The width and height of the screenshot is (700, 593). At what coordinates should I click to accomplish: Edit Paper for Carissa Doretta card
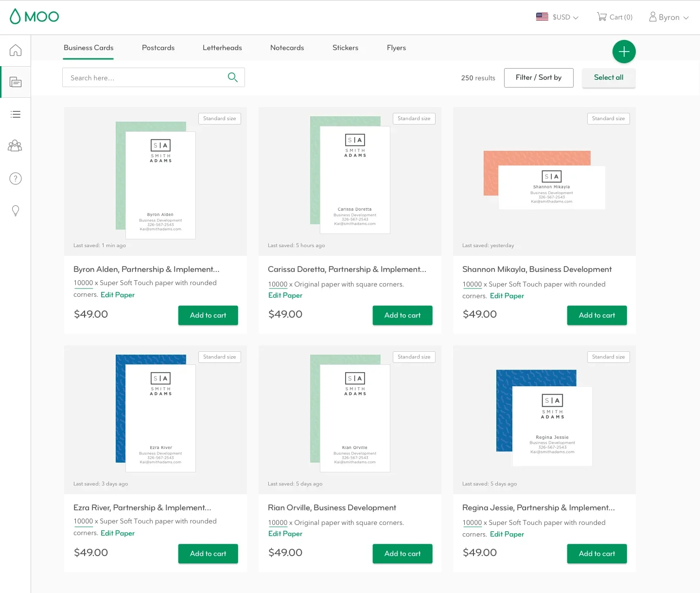pos(285,295)
